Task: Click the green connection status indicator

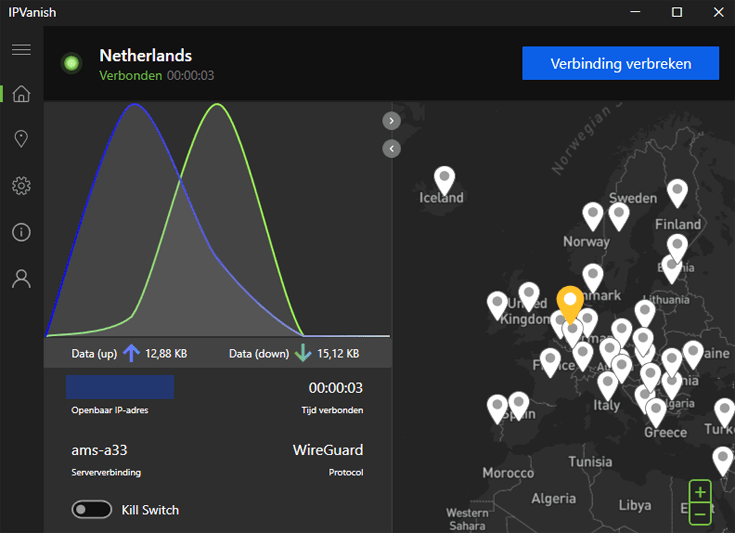Action: tap(72, 63)
